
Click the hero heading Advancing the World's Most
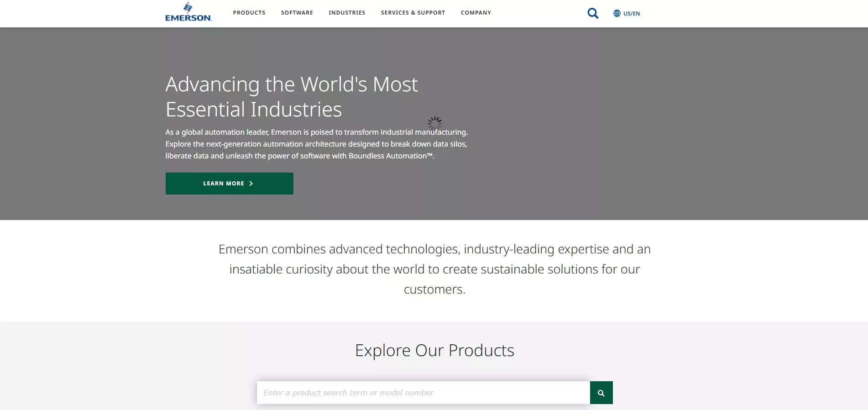(x=292, y=96)
